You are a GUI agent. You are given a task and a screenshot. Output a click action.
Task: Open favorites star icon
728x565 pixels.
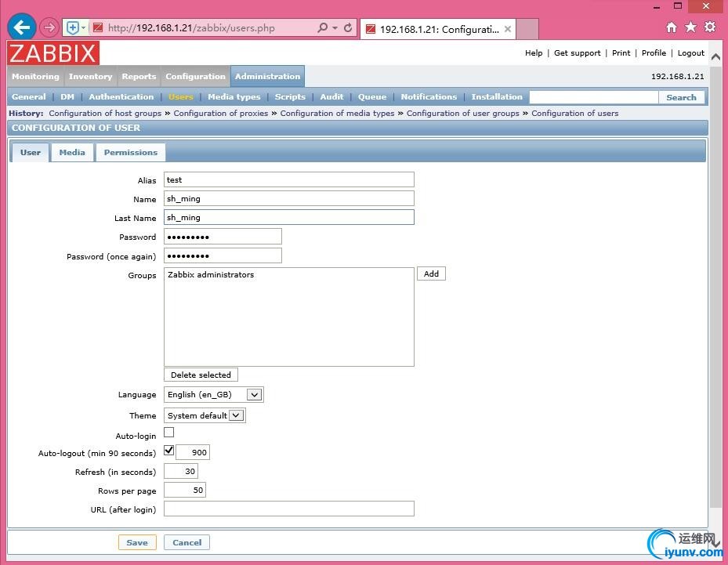pos(691,27)
